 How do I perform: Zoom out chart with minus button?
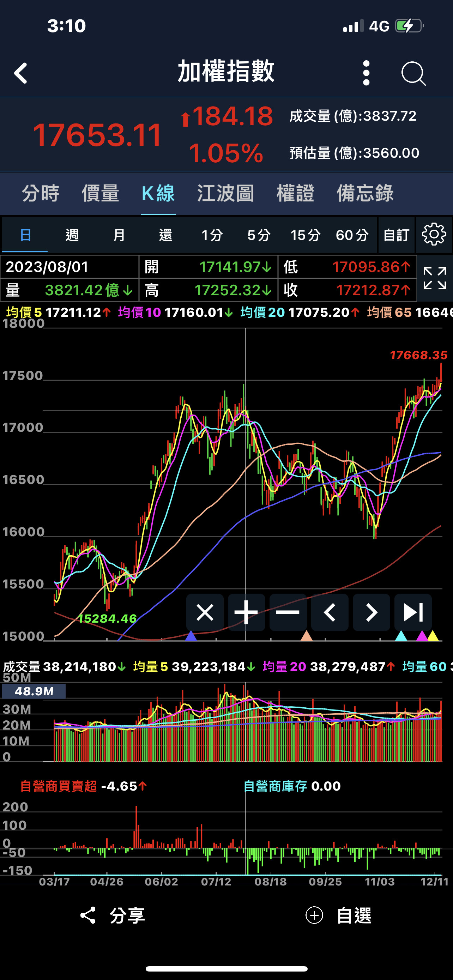(288, 612)
